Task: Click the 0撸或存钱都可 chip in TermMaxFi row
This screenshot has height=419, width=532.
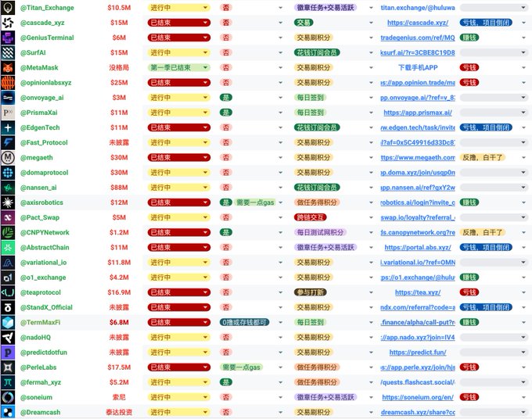Action: click(245, 322)
